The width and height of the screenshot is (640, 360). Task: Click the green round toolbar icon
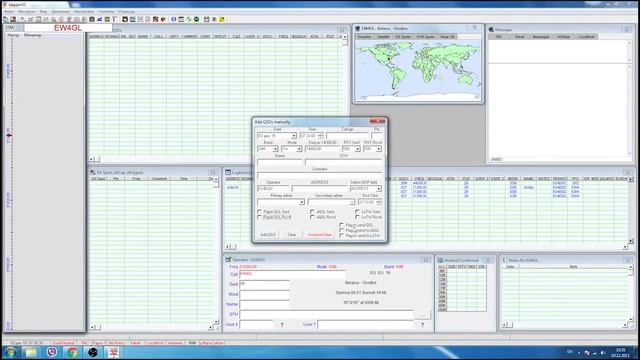coord(196,19)
